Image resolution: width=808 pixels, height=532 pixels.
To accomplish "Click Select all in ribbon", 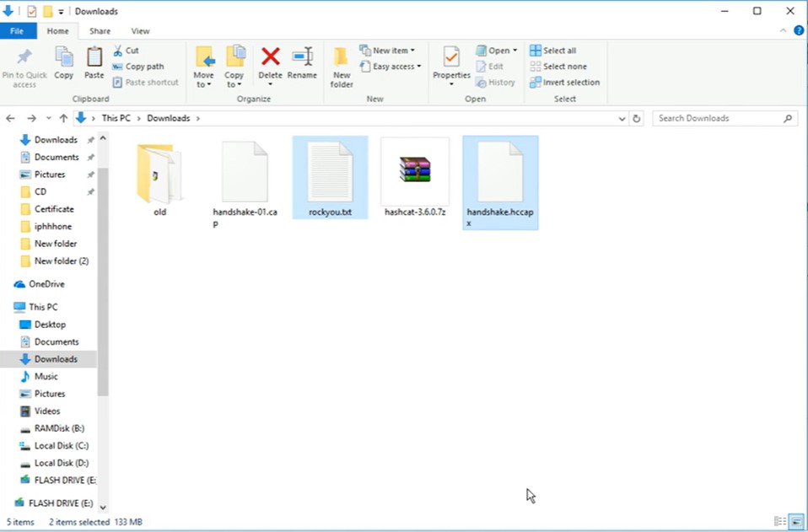I will [x=553, y=51].
